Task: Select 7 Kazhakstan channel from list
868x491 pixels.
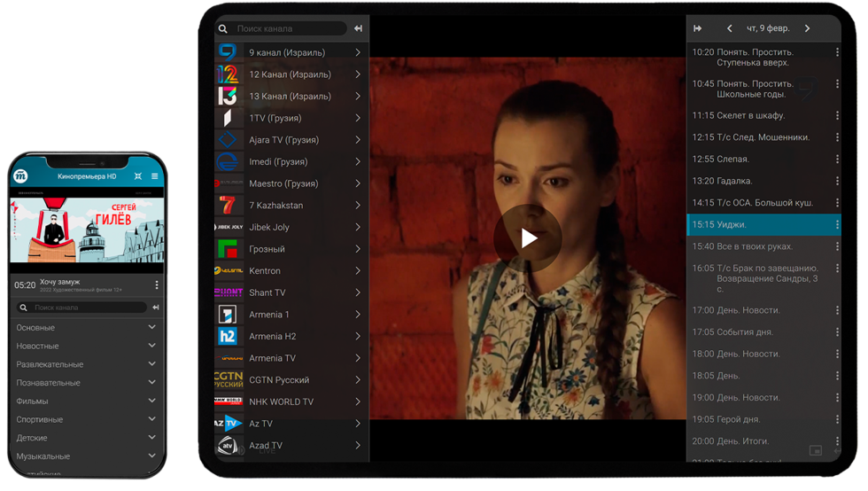Action: tap(291, 206)
